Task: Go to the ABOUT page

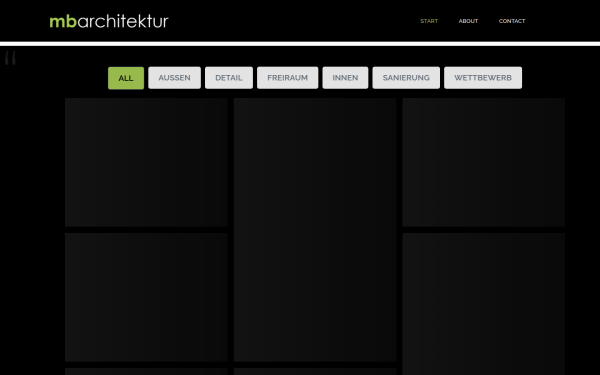Action: coord(468,21)
